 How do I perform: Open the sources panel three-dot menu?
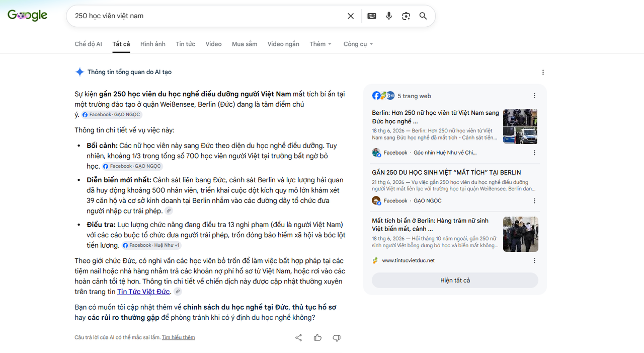tap(534, 96)
